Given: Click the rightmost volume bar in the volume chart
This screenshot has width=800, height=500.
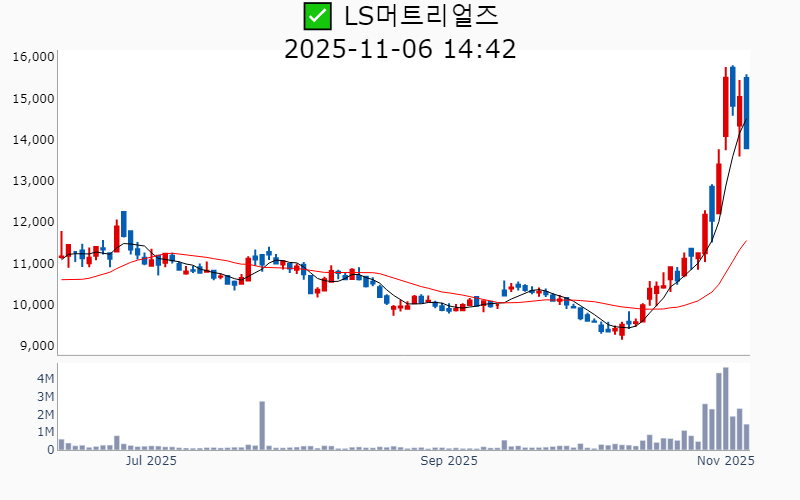Looking at the screenshot, I should tap(746, 437).
